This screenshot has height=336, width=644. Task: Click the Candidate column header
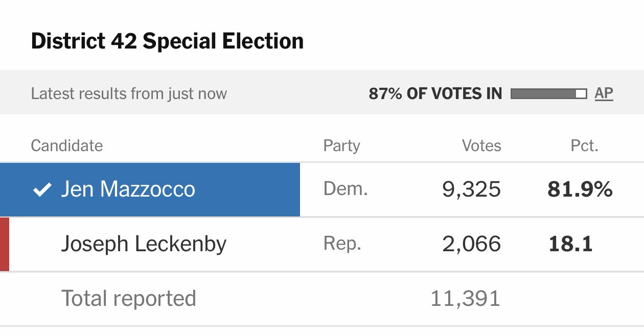point(67,146)
